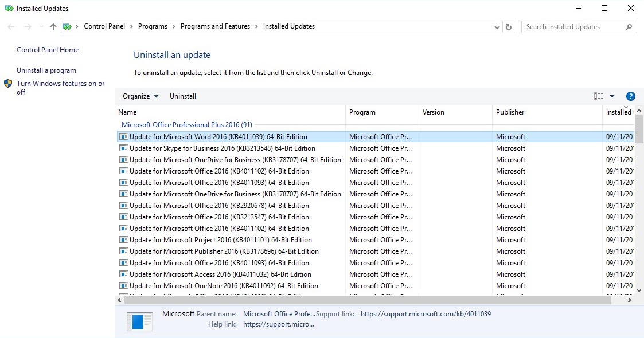Click the Program cell in the Project KB4011101 row

pos(380,240)
